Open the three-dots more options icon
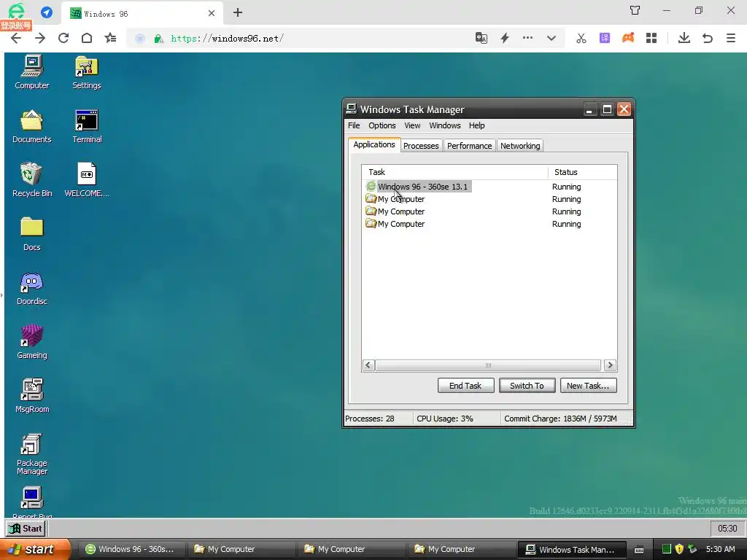This screenshot has width=747, height=560. (527, 38)
